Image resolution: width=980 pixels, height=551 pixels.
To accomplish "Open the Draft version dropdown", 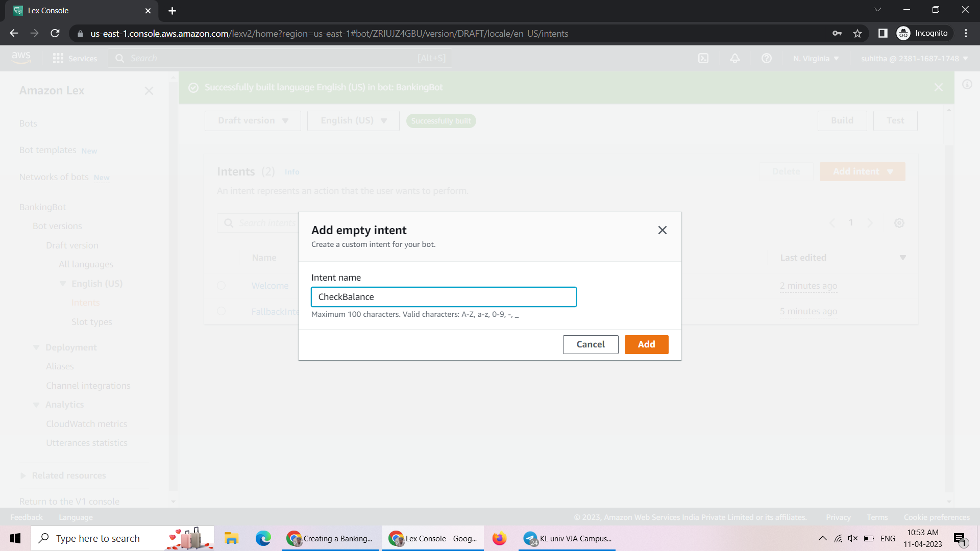I will (x=252, y=120).
